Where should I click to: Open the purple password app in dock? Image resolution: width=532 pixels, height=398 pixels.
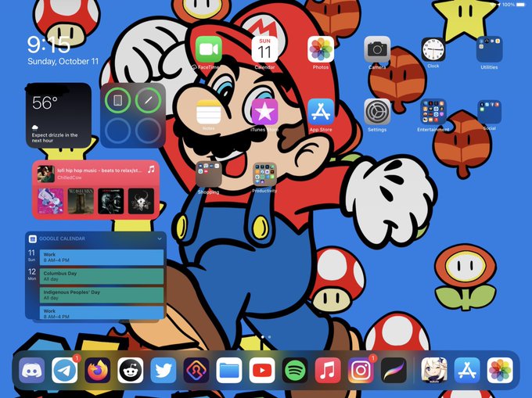tap(196, 370)
